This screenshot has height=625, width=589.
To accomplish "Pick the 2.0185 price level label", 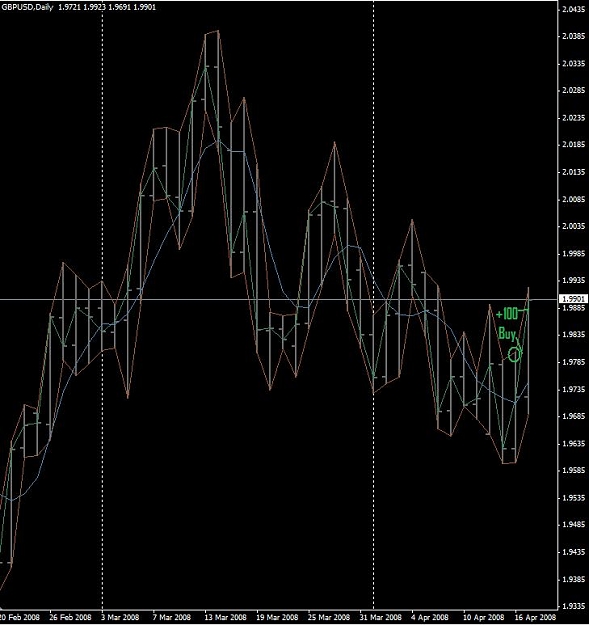I will coord(574,145).
